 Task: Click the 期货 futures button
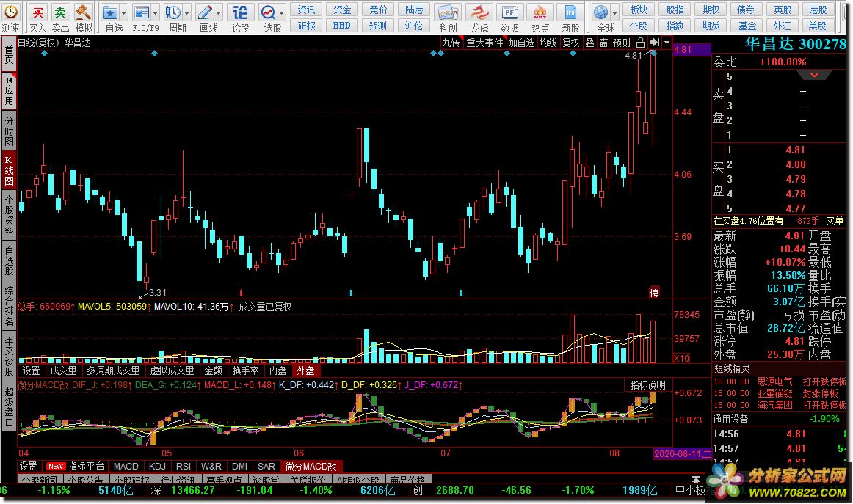tap(711, 26)
